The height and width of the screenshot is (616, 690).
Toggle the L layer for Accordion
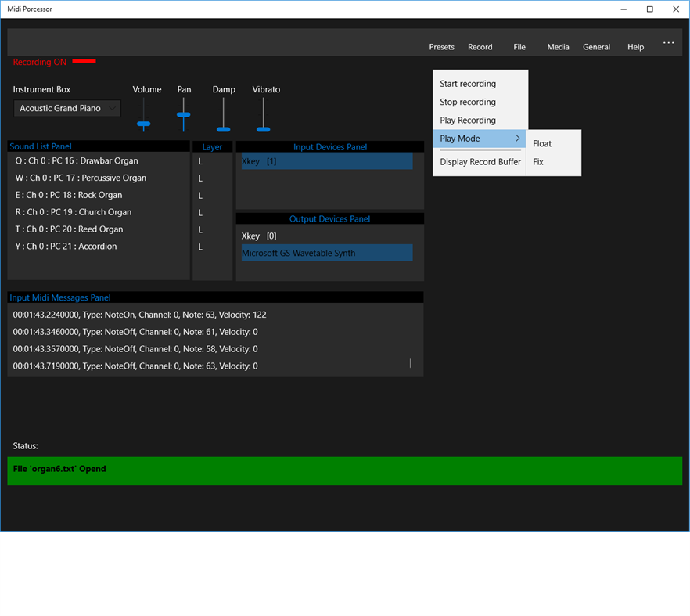tap(200, 247)
